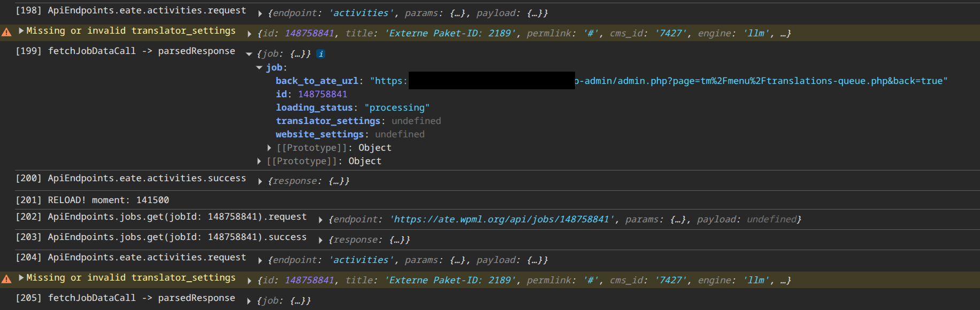
Task: Select the website_settings property line
Action: click(x=350, y=135)
